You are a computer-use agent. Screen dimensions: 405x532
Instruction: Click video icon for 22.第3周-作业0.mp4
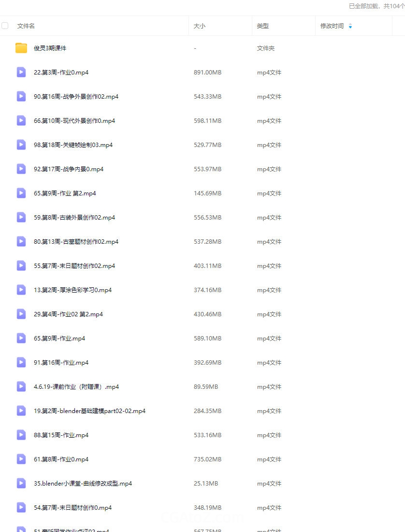coord(21,72)
